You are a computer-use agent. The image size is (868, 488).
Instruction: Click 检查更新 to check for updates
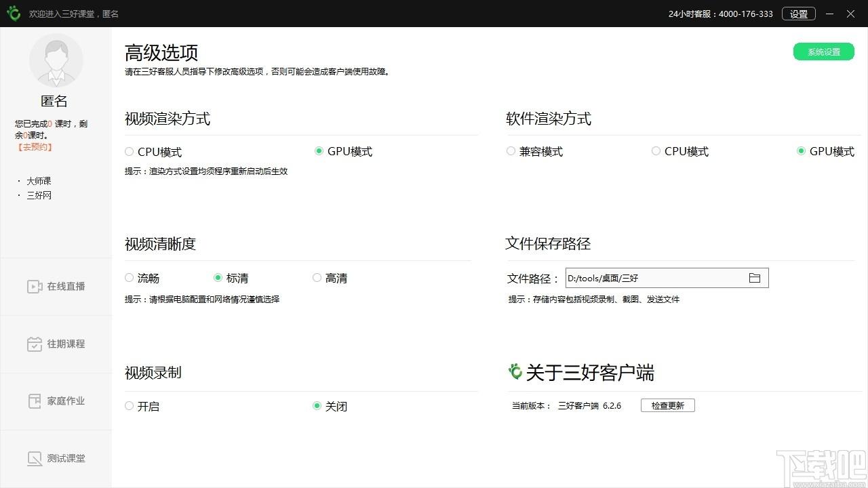tap(668, 405)
